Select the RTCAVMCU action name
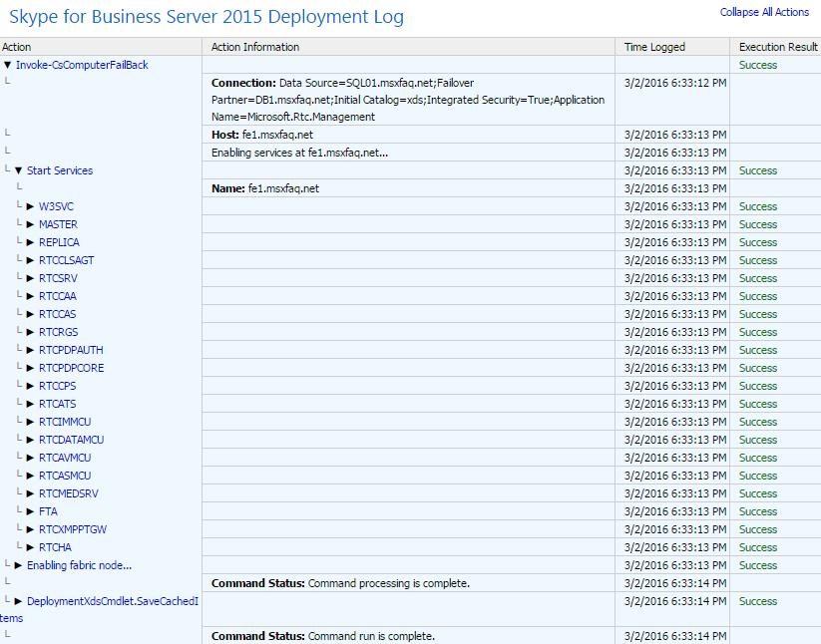Viewport: 821px width, 644px height. tap(65, 458)
